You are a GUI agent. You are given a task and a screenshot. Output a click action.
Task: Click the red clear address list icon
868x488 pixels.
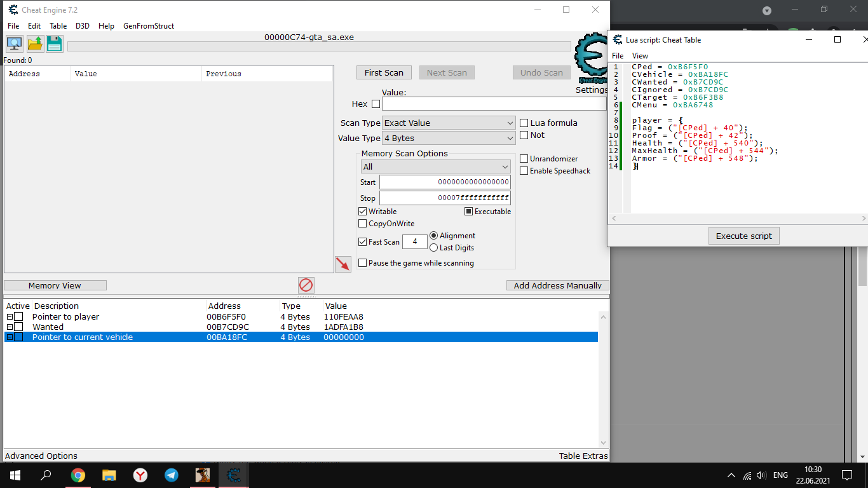point(306,285)
